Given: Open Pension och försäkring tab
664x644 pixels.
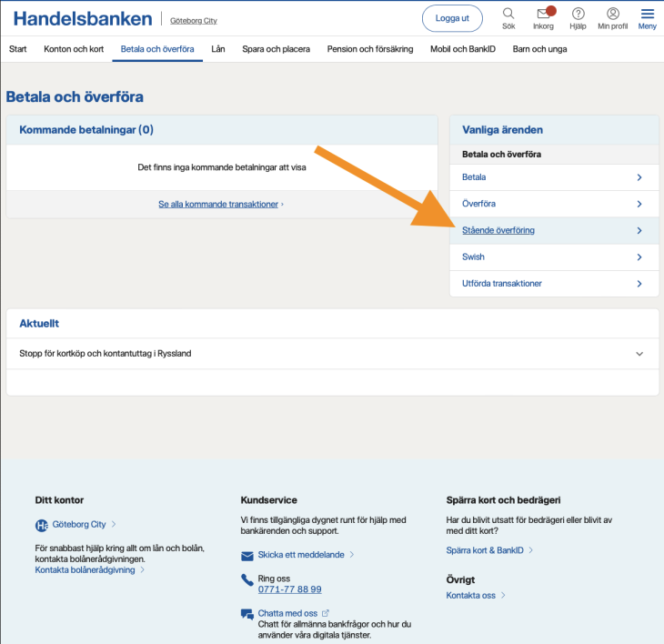Looking at the screenshot, I should (x=370, y=49).
